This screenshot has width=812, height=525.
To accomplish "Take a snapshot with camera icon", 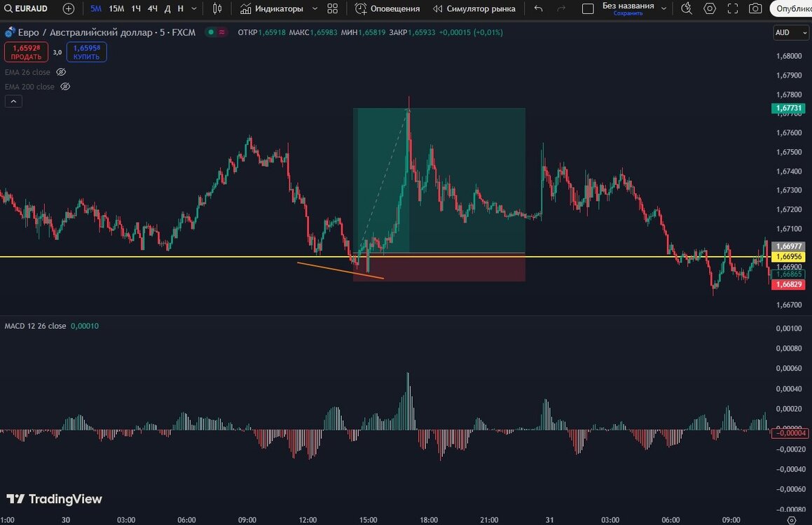I will [755, 8].
